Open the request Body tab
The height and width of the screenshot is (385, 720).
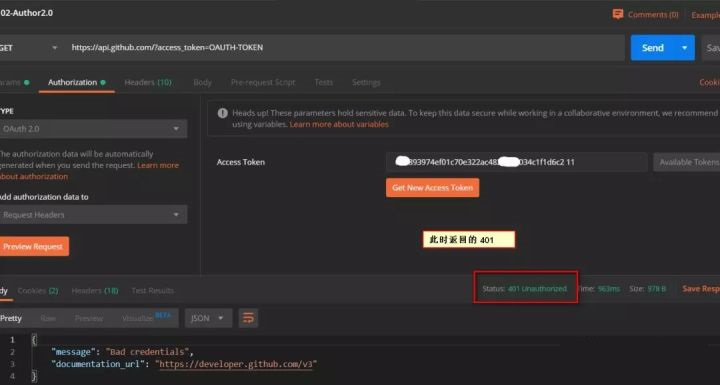202,83
